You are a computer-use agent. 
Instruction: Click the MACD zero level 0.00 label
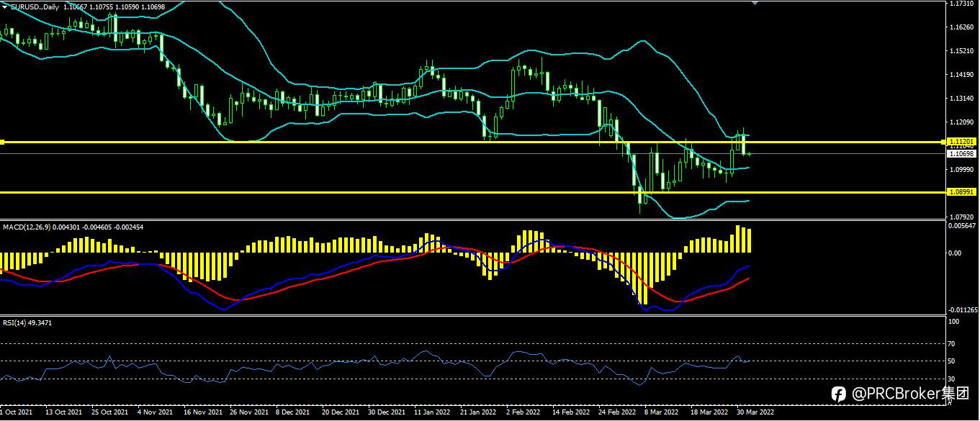coord(955,253)
